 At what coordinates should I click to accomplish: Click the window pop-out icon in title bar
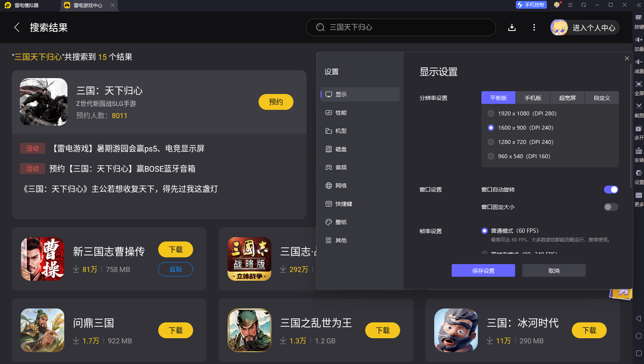coord(584,5)
